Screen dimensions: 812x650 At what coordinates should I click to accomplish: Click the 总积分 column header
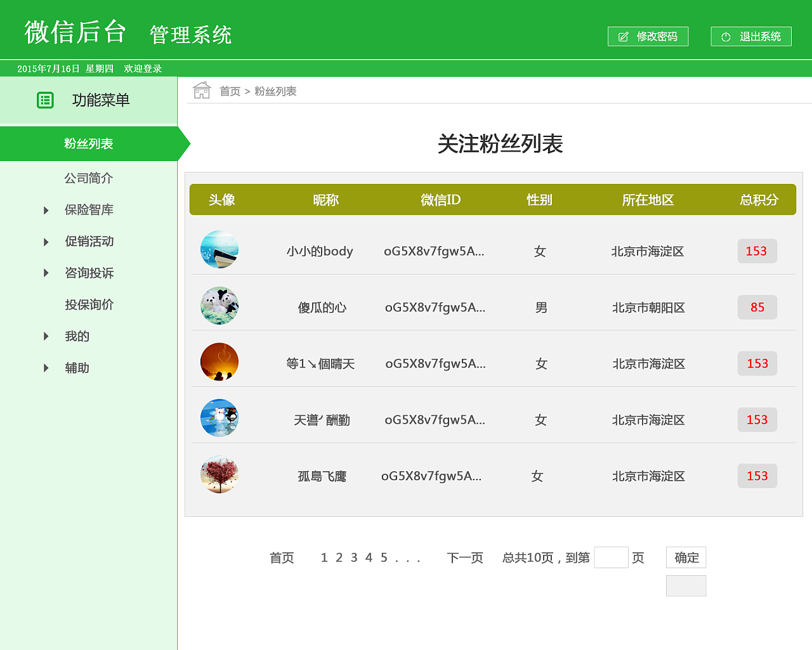(x=759, y=200)
